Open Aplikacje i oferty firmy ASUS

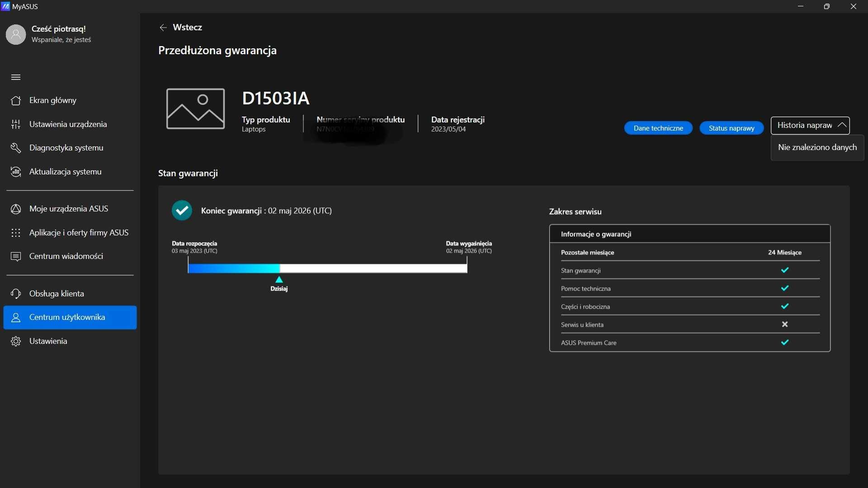(x=70, y=233)
